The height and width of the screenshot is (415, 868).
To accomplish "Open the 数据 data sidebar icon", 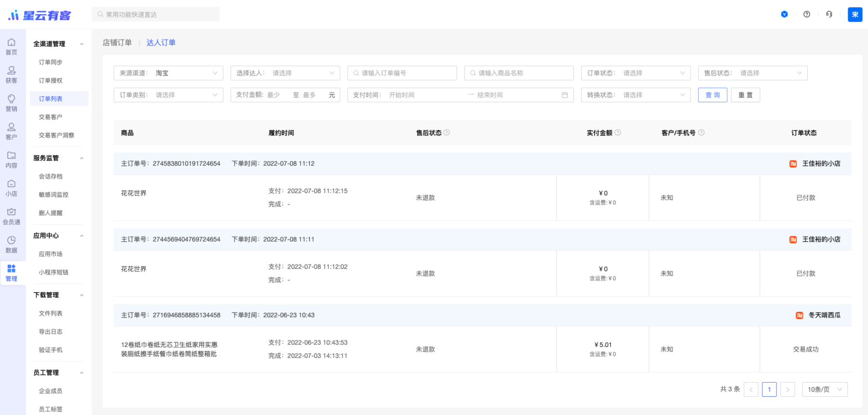I will point(12,244).
